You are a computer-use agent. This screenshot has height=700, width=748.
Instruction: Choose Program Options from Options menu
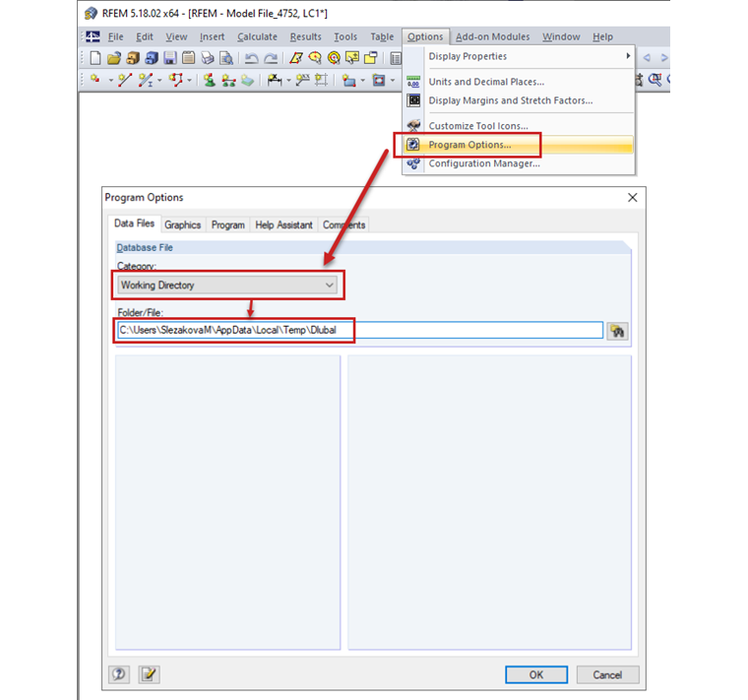pos(518,145)
